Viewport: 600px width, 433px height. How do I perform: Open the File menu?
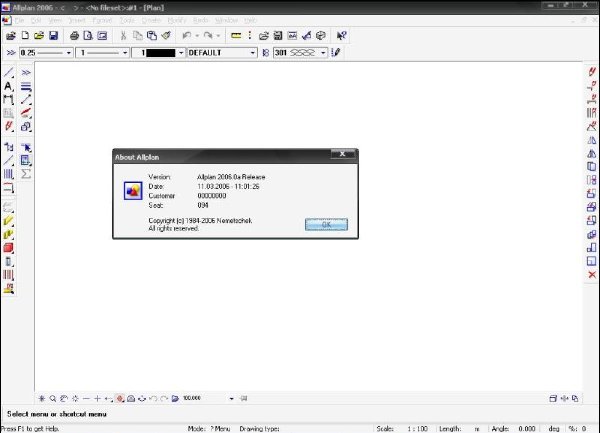click(20, 20)
